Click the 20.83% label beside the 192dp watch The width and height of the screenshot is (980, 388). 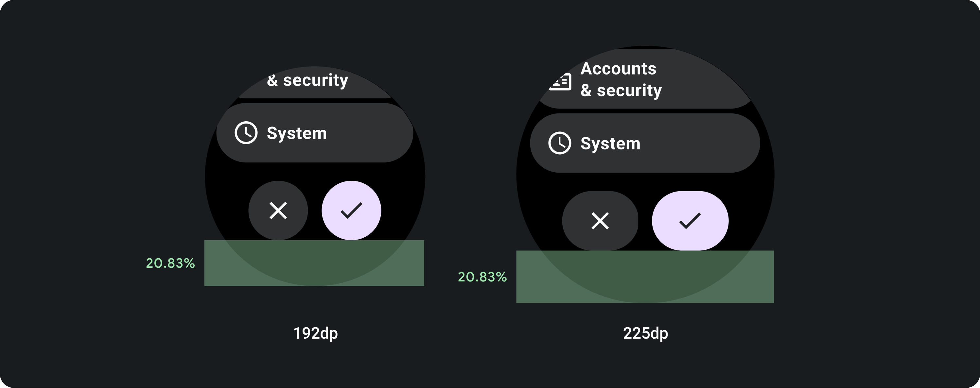[170, 263]
